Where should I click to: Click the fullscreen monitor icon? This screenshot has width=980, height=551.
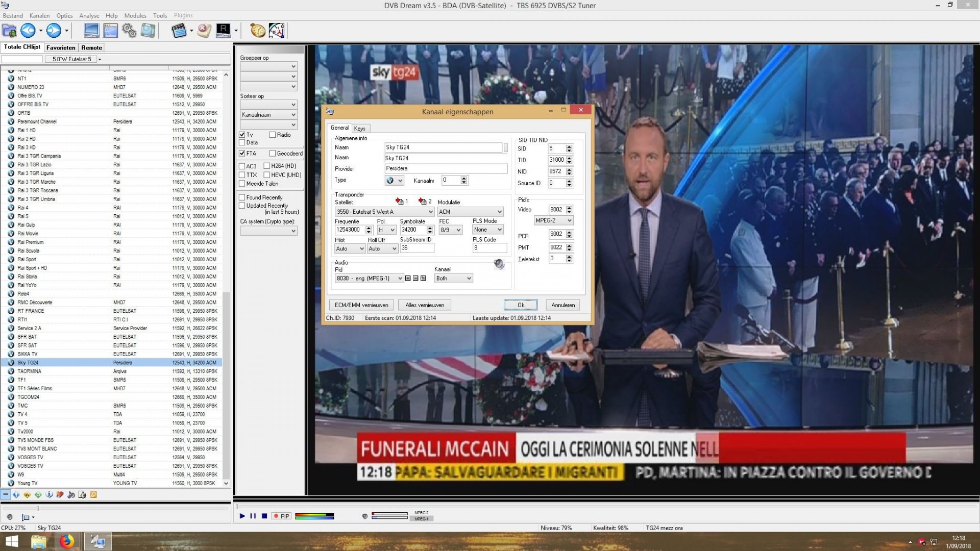(x=92, y=31)
